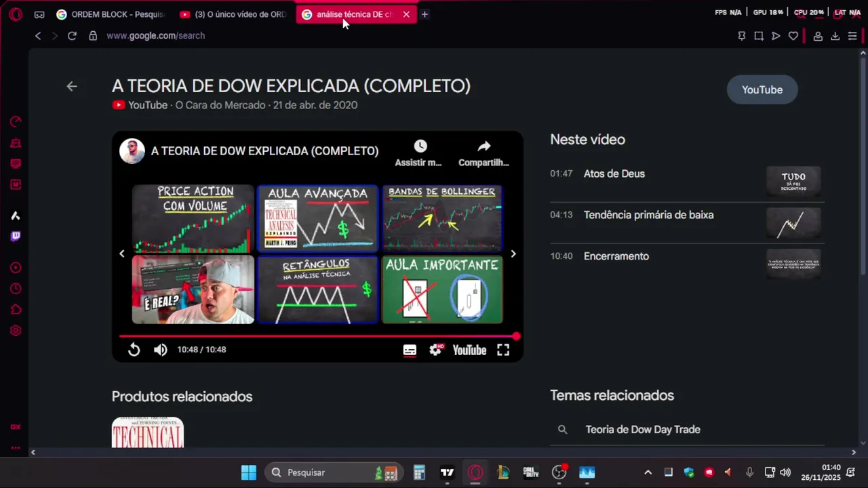
Task: Click the YouTube pill button at right
Action: point(762,89)
